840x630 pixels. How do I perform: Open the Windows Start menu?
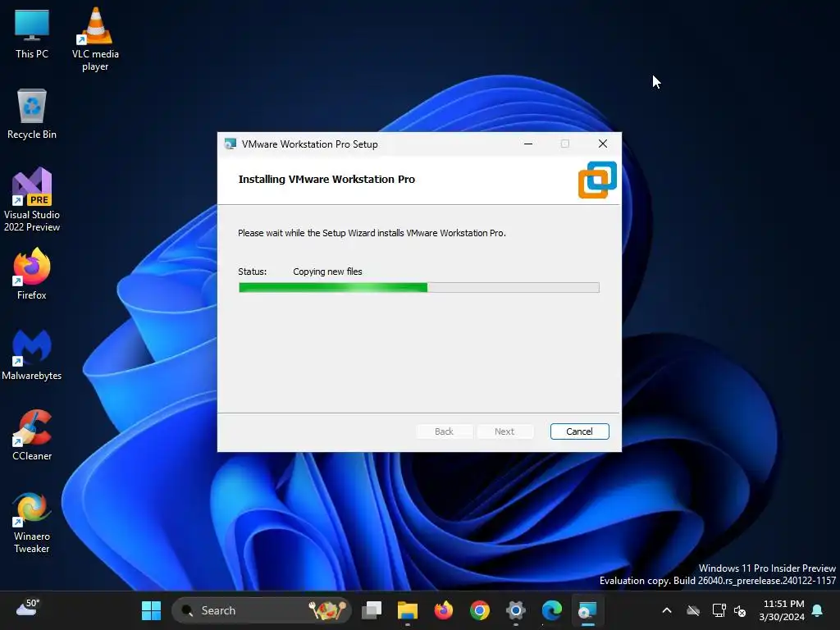(x=151, y=610)
